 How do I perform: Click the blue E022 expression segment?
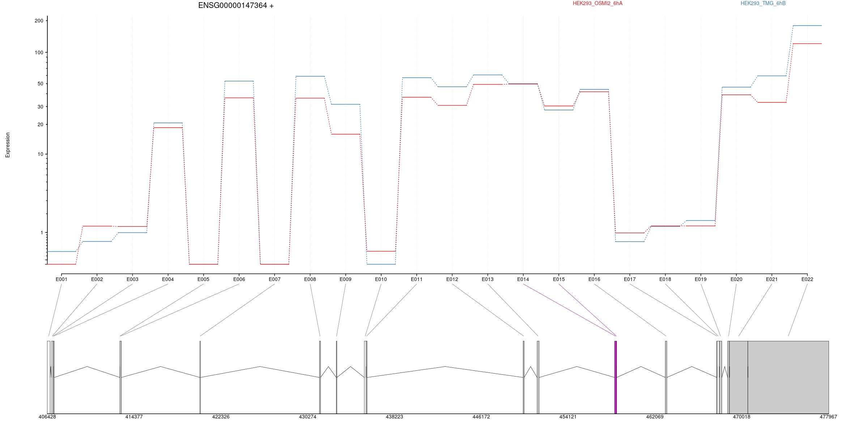(807, 26)
